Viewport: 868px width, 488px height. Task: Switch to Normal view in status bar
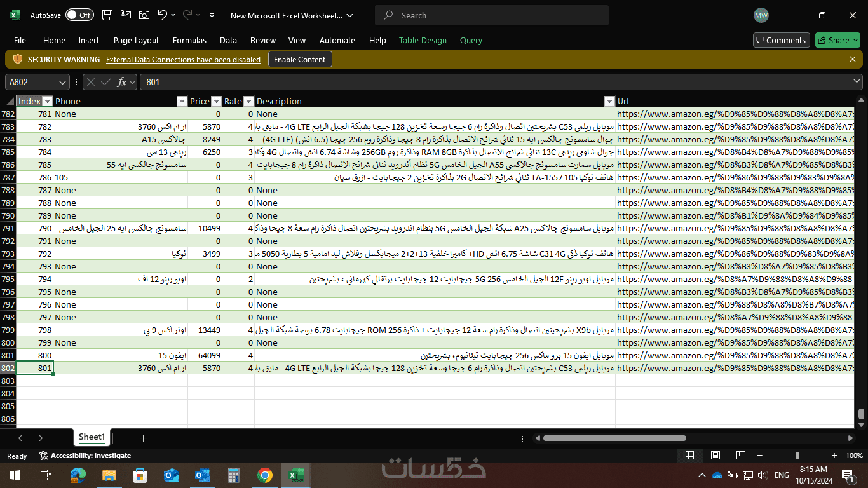[689, 456]
